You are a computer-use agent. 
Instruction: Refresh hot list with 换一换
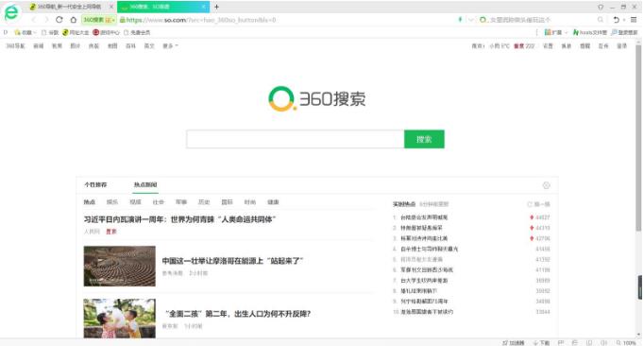point(538,204)
